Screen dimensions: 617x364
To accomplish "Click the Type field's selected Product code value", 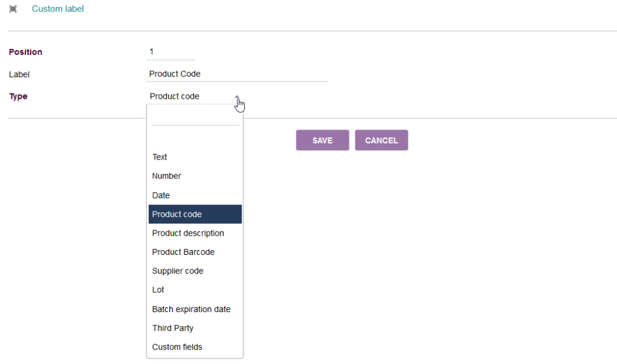I will click(x=175, y=96).
